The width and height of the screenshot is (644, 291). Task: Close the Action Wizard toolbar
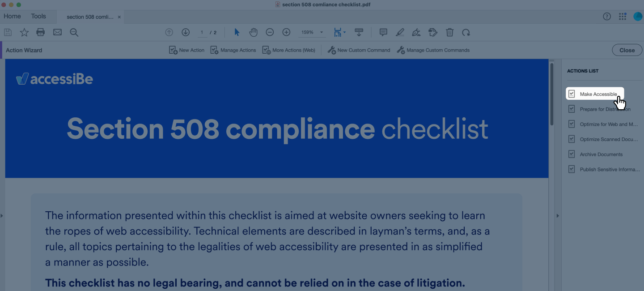pos(627,50)
